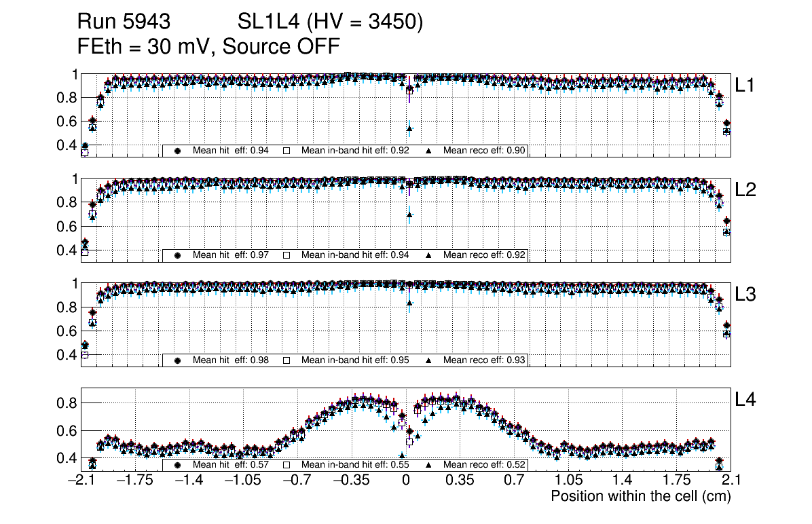This screenshot has height=524, width=812.
Task: Click 'Mean reco eff: 0.90' legend text
Action: [485, 151]
